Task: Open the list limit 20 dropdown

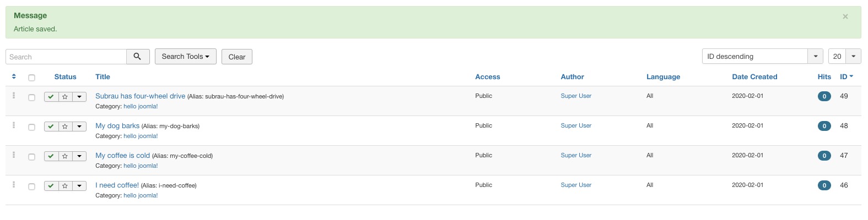Action: click(844, 56)
